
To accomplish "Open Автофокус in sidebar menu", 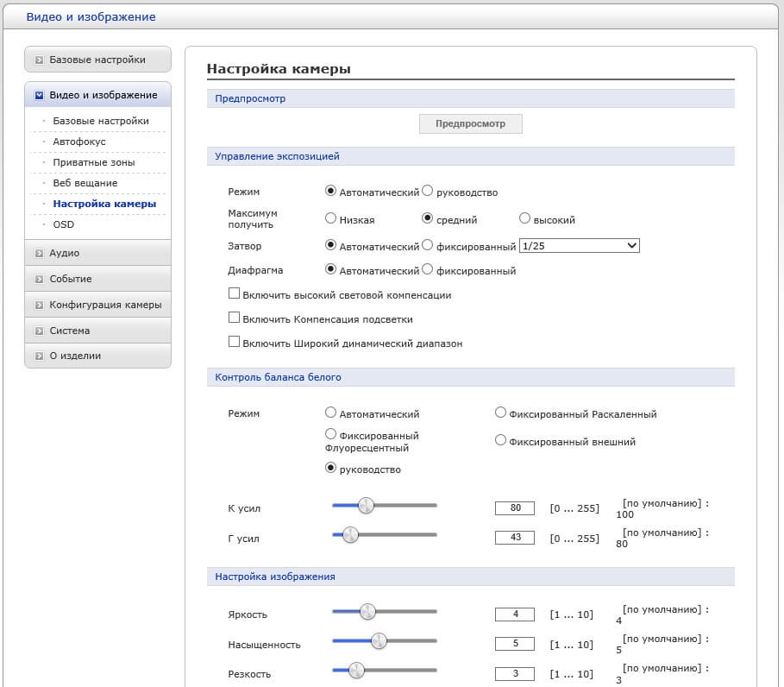I will [x=78, y=142].
